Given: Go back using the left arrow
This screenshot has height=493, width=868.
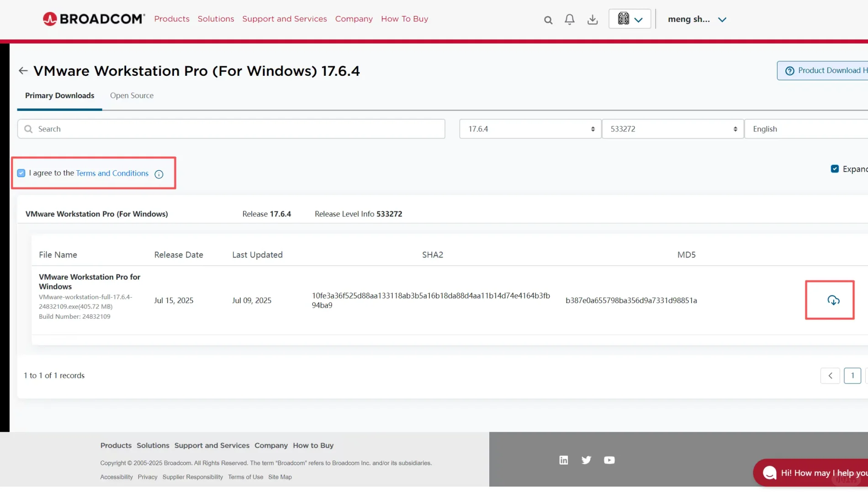Looking at the screenshot, I should coord(23,71).
